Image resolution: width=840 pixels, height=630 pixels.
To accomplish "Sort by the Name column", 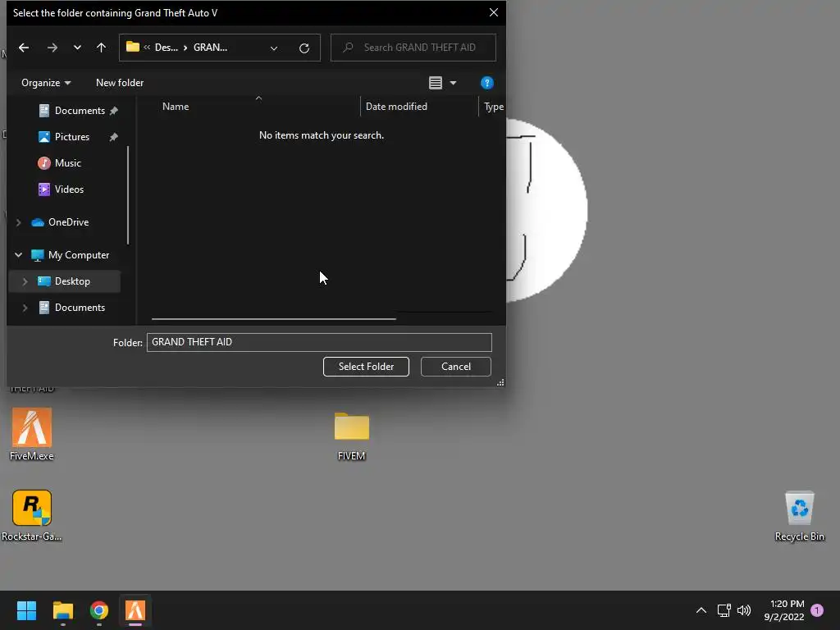I will coord(176,107).
